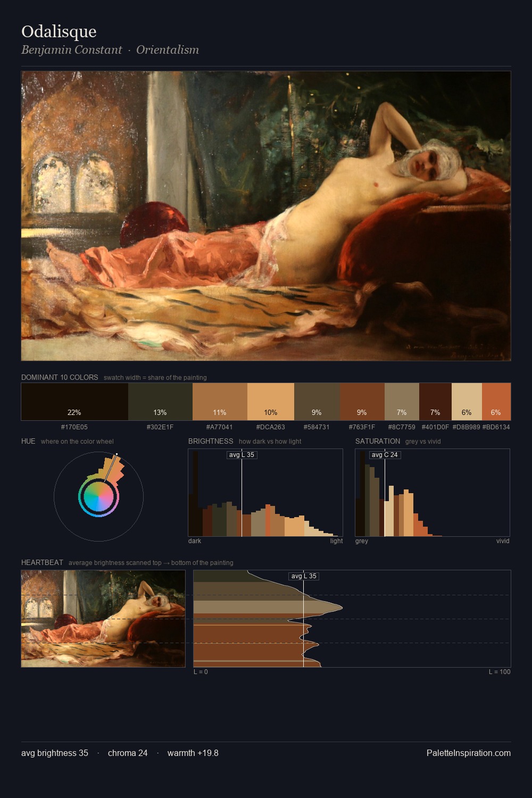Click the 'Orientalism' style label
The image size is (532, 798).
pyautogui.click(x=168, y=49)
